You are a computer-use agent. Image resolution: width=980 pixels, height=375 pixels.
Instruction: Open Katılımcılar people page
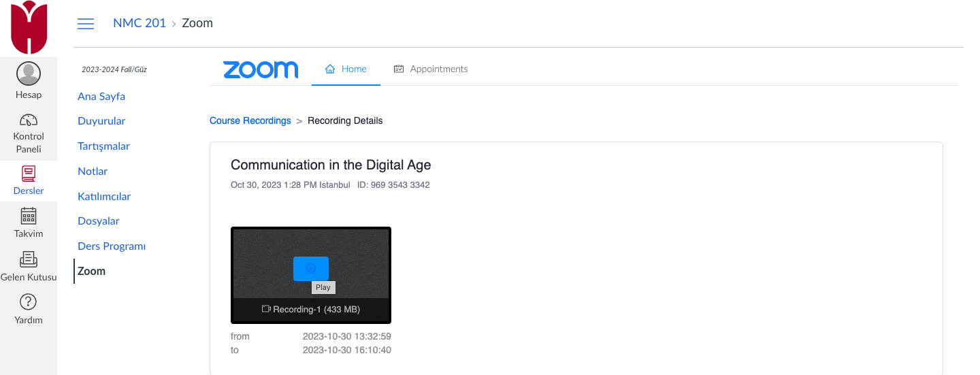point(104,196)
